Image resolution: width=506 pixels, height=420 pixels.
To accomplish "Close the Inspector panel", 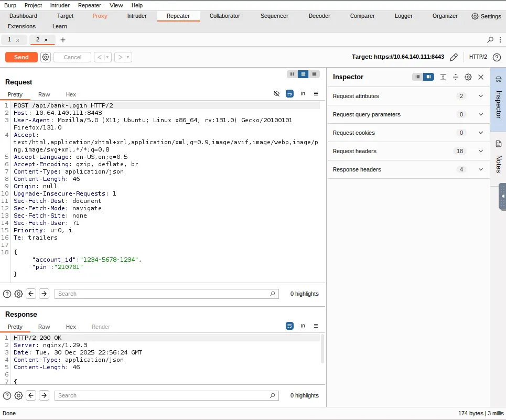I will (481, 77).
